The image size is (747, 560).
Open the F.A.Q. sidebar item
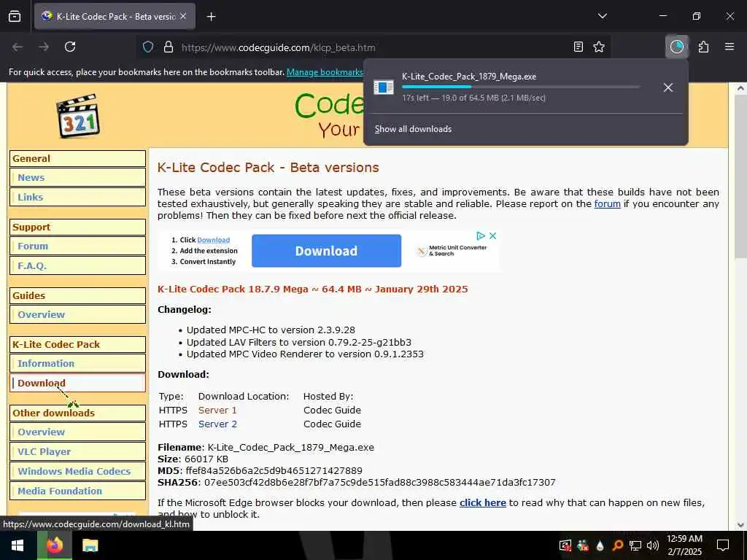pyautogui.click(x=77, y=265)
